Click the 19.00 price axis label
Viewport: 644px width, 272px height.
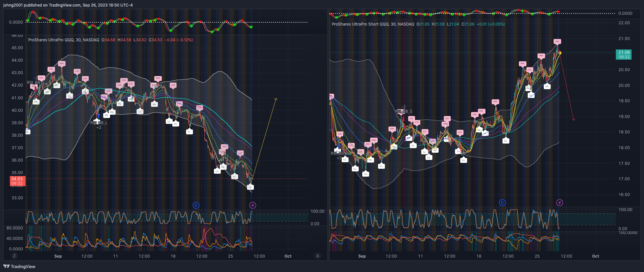(624, 117)
